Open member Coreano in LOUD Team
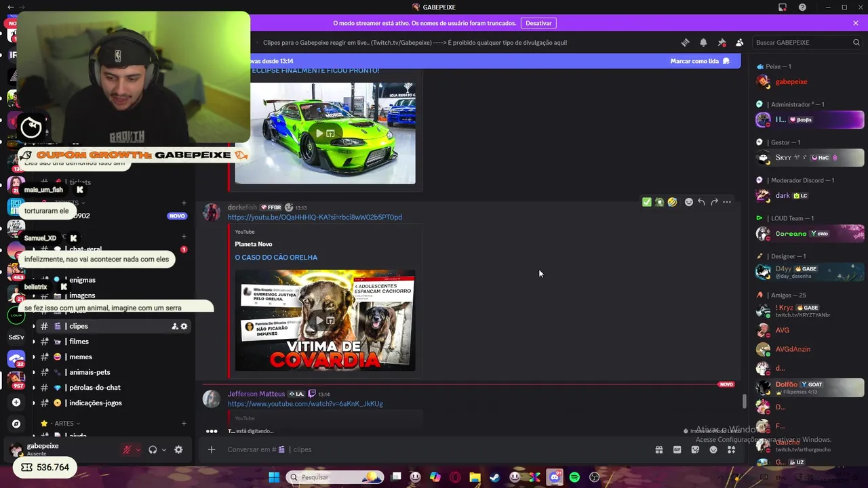The width and height of the screenshot is (868, 488). (810, 233)
